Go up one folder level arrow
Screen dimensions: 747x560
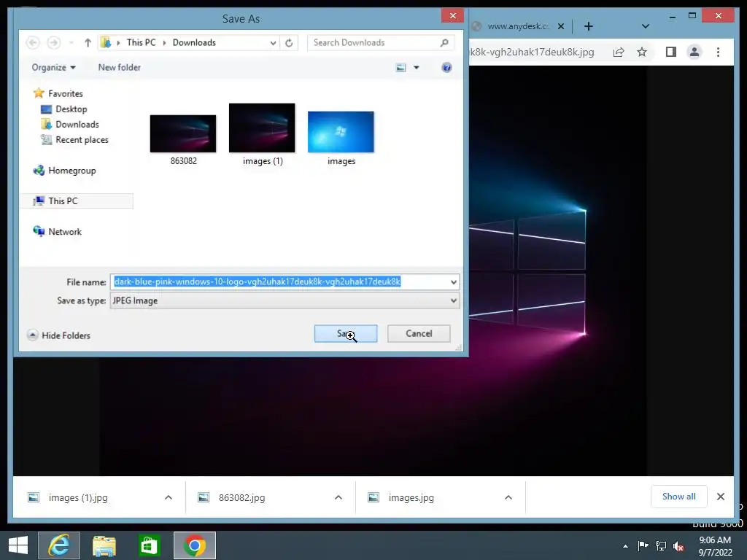click(88, 43)
